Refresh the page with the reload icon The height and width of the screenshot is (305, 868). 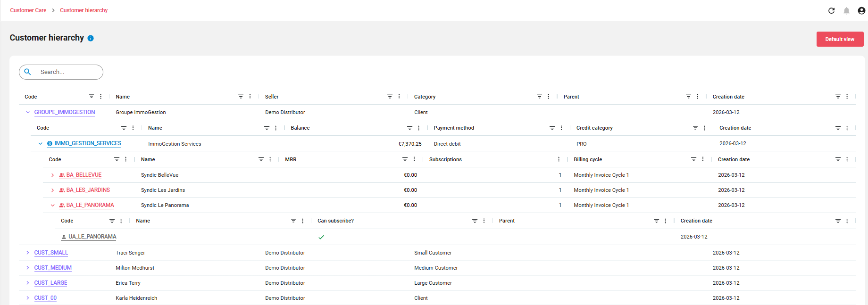(832, 10)
